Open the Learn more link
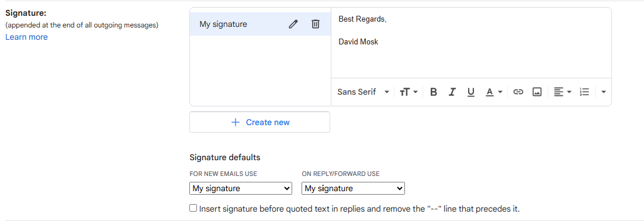The image size is (644, 221). [27, 37]
